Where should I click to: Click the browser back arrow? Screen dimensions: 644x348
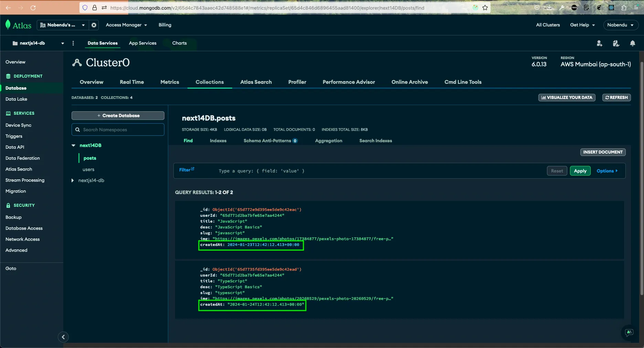9,8
